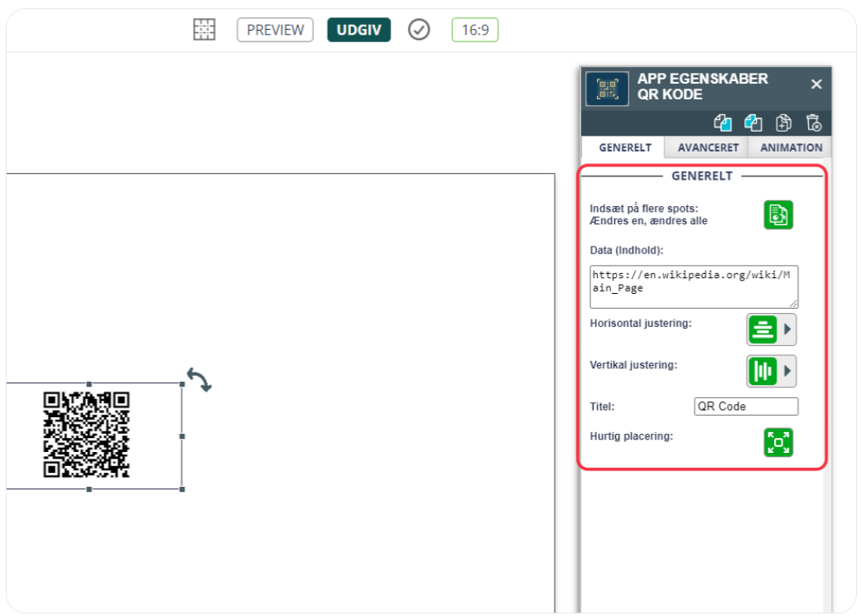
Task: Click the Data (Indhold) label text
Action: click(x=627, y=250)
